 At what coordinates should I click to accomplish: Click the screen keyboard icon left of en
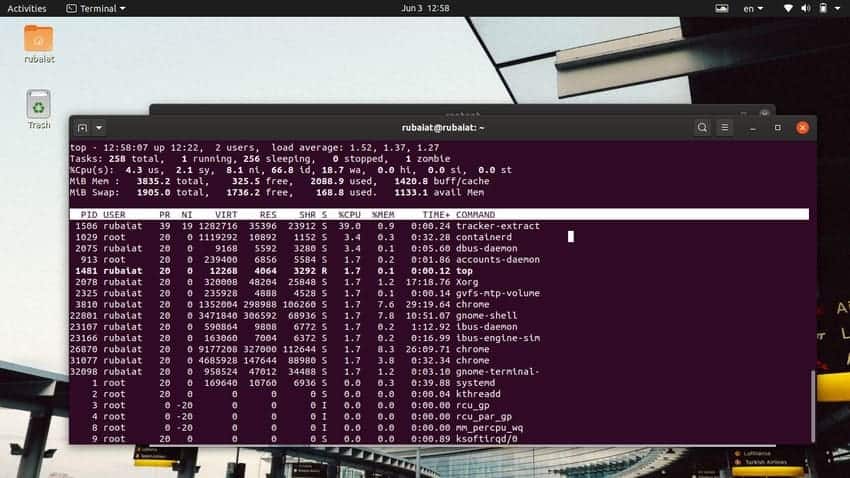[x=722, y=8]
